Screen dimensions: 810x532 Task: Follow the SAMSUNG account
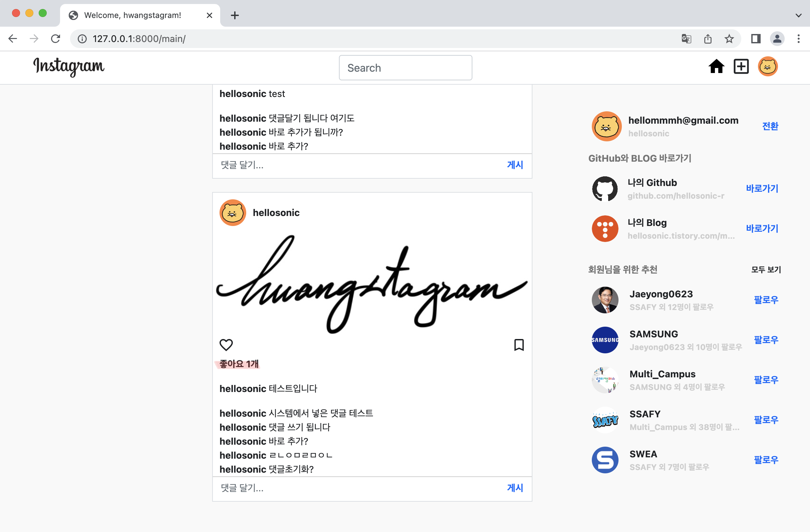point(766,340)
